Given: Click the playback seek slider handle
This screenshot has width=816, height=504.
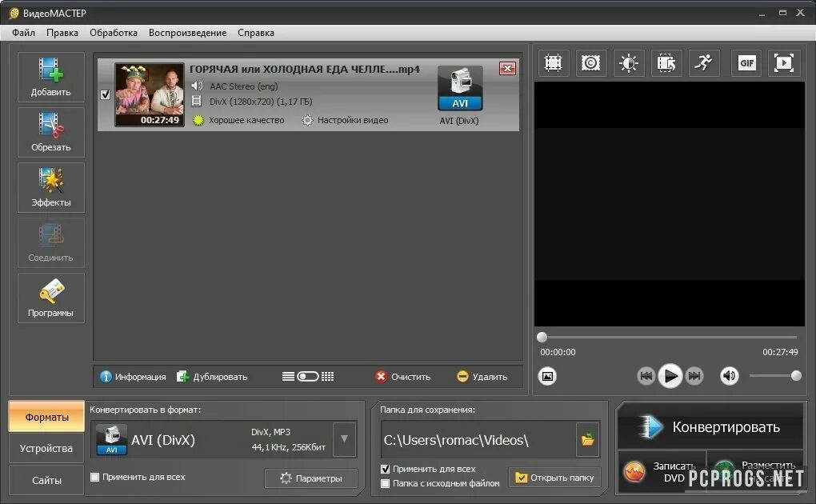Looking at the screenshot, I should click(542, 337).
